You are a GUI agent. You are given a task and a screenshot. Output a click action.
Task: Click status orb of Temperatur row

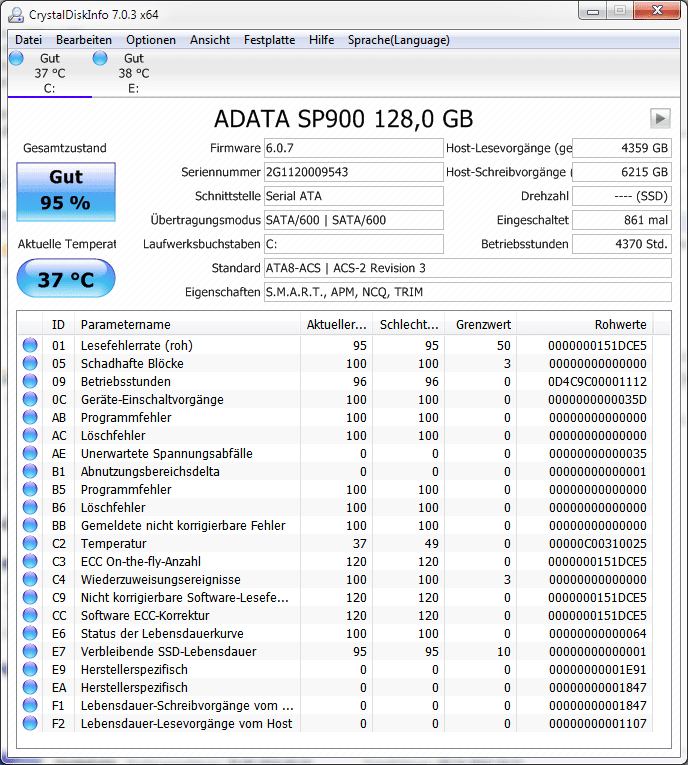30,543
